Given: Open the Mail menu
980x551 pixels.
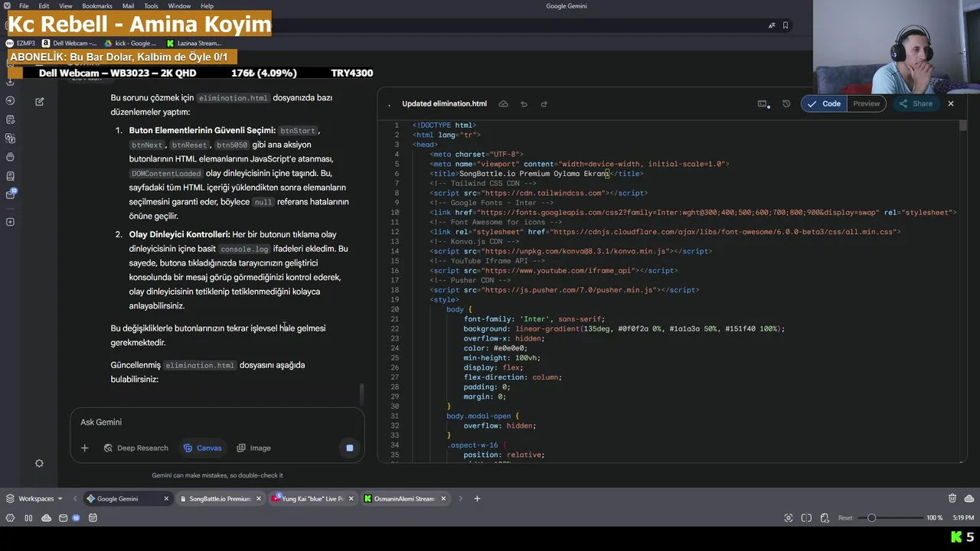Looking at the screenshot, I should (128, 6).
